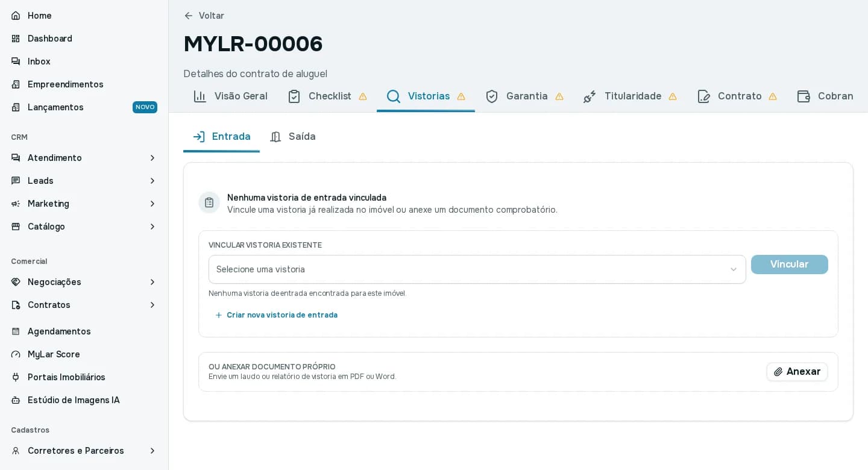
Task: Open the Selecione uma vistoria dropdown
Action: [477, 269]
